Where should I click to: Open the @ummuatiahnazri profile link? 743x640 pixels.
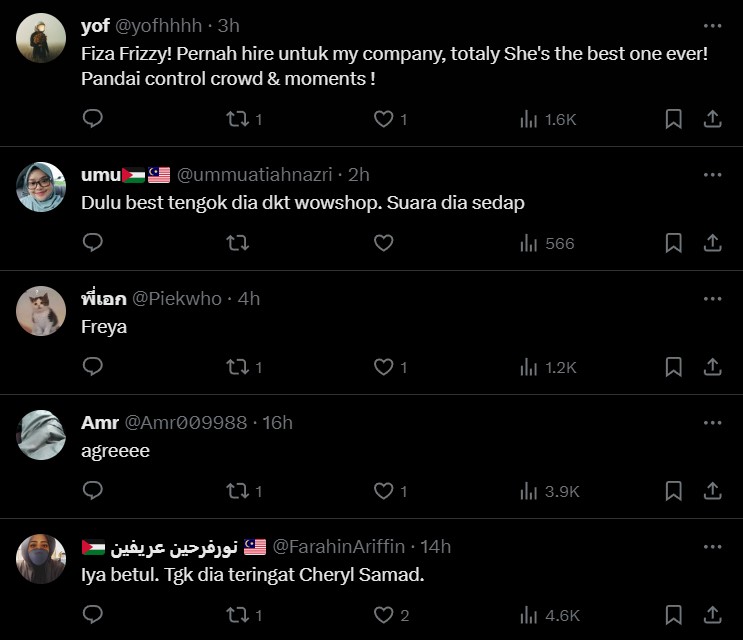point(255,175)
